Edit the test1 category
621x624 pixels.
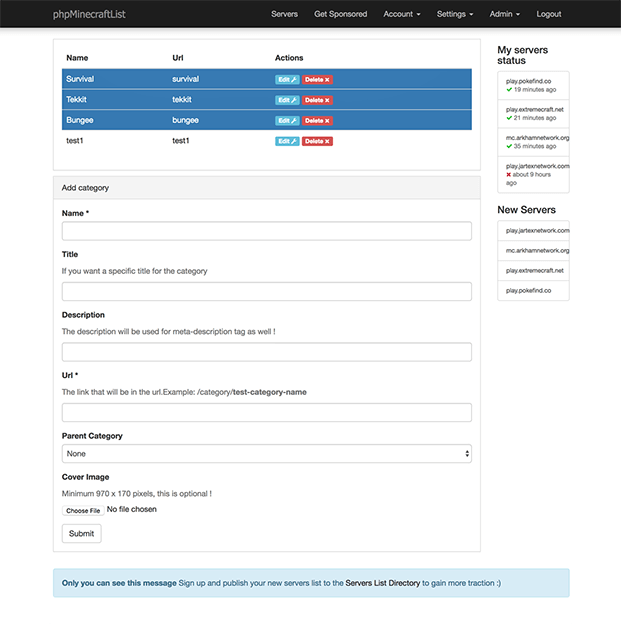point(287,141)
